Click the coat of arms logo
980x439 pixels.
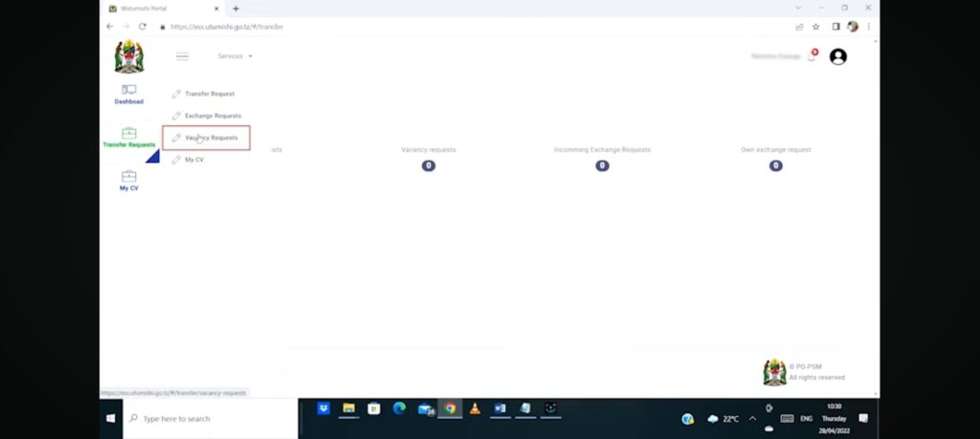click(128, 56)
